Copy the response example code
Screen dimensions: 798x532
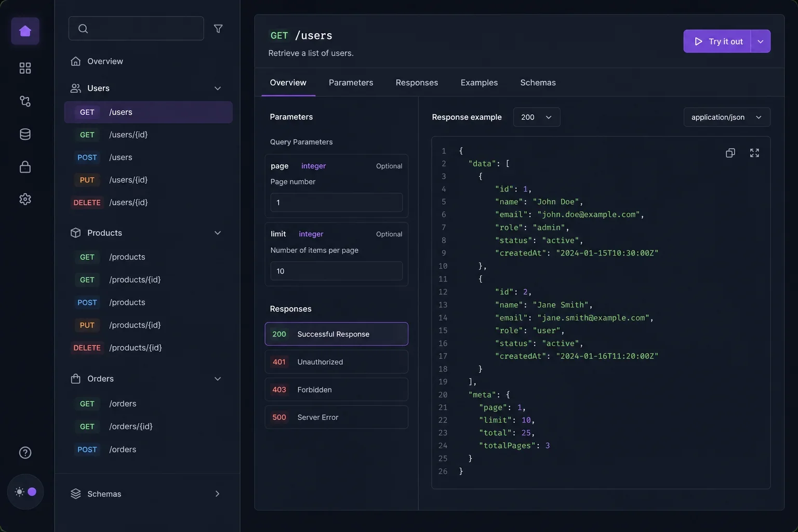(x=730, y=153)
